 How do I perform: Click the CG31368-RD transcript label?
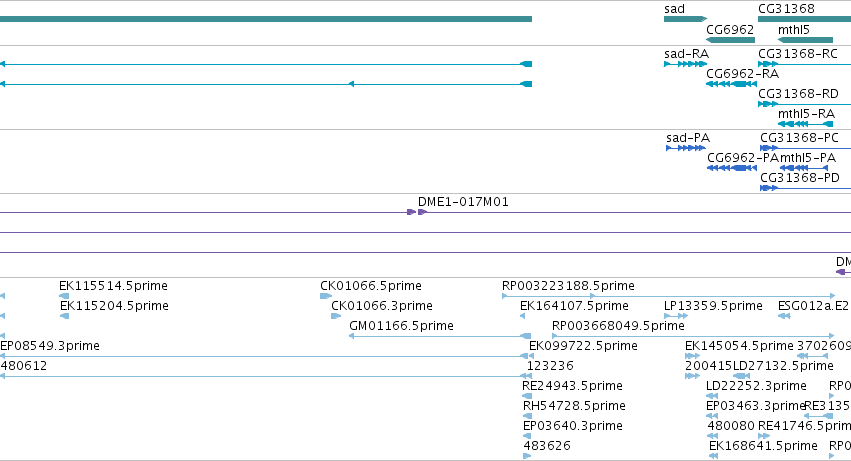798,93
